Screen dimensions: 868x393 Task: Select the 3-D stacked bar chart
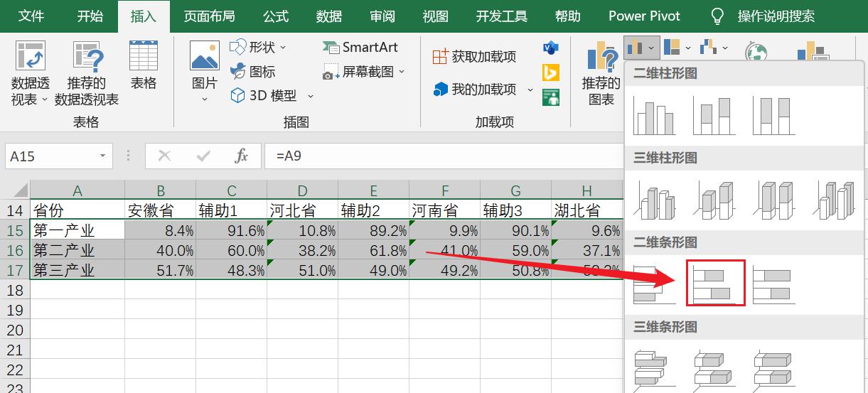pyautogui.click(x=714, y=369)
